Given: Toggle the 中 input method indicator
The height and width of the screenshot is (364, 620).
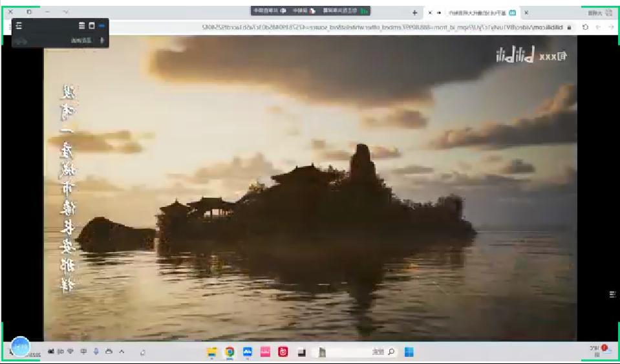Looking at the screenshot, I should click(83, 352).
